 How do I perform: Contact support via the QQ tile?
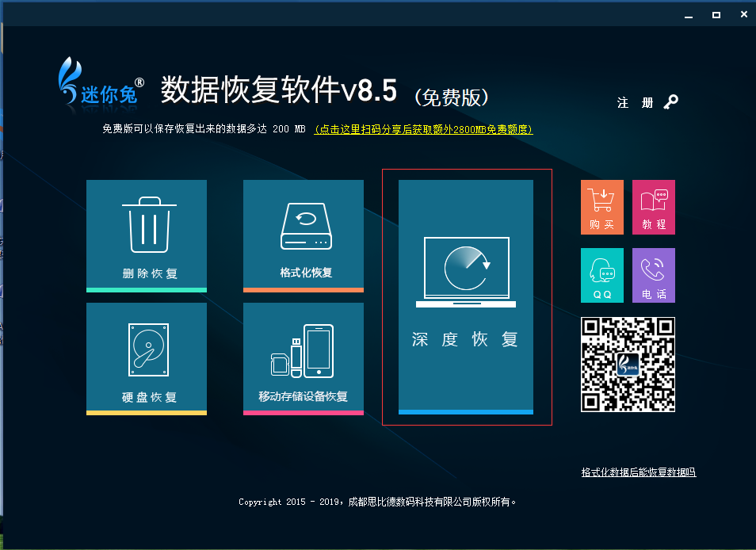tap(601, 275)
